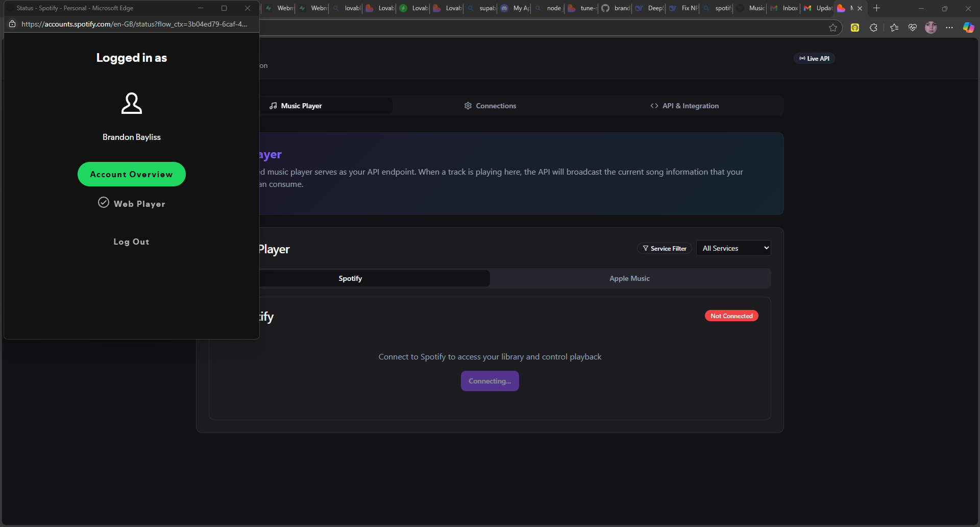Image resolution: width=980 pixels, height=527 pixels.
Task: Switch to the Connections tab
Action: [x=490, y=106]
